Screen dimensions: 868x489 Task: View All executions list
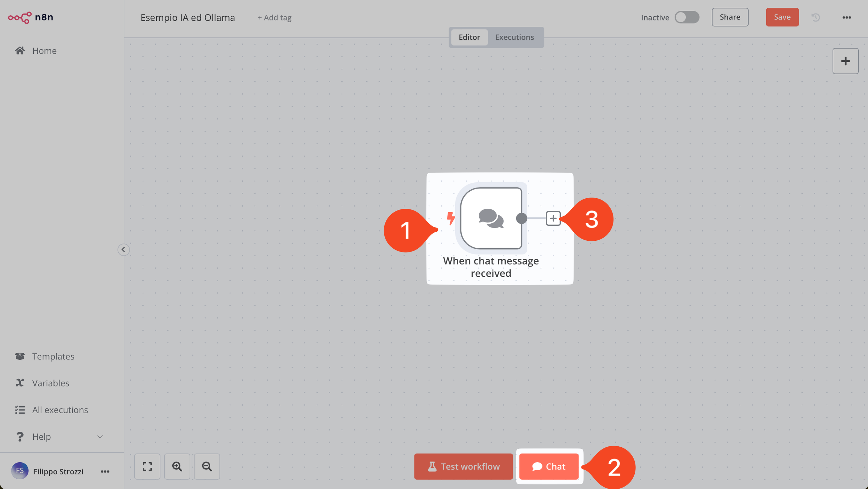click(60, 410)
